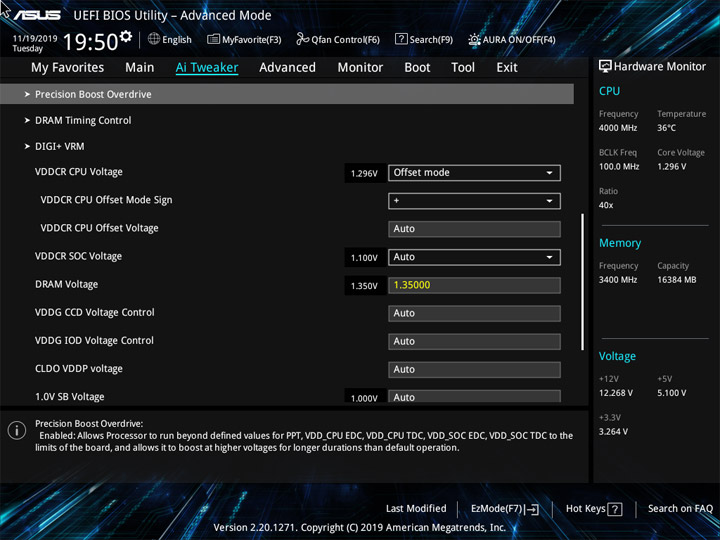The height and width of the screenshot is (540, 720).
Task: Click the DRAM Voltage label
Action: point(66,284)
